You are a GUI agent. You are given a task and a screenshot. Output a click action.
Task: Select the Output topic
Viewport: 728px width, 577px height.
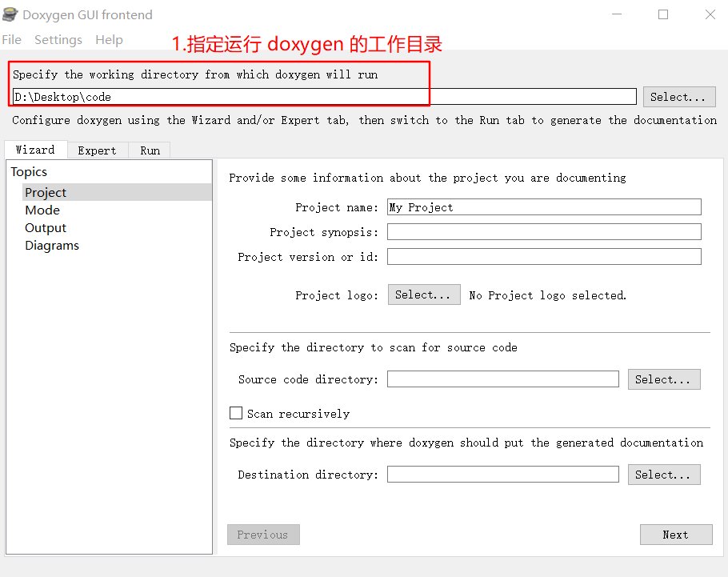click(46, 227)
